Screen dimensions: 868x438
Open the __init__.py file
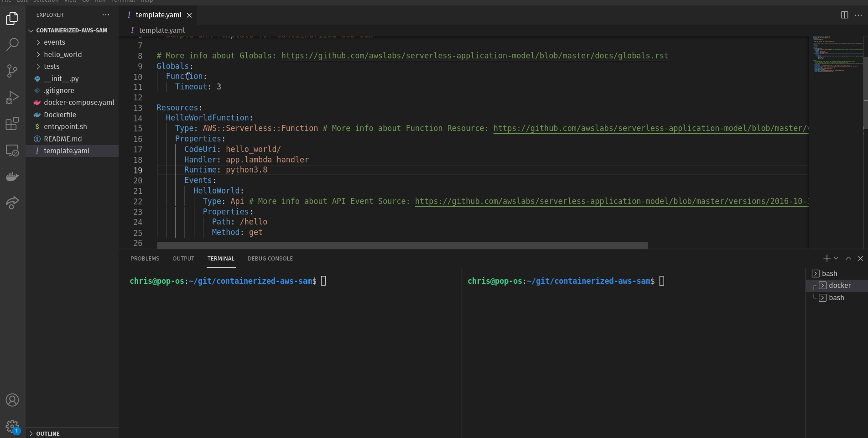72,78
